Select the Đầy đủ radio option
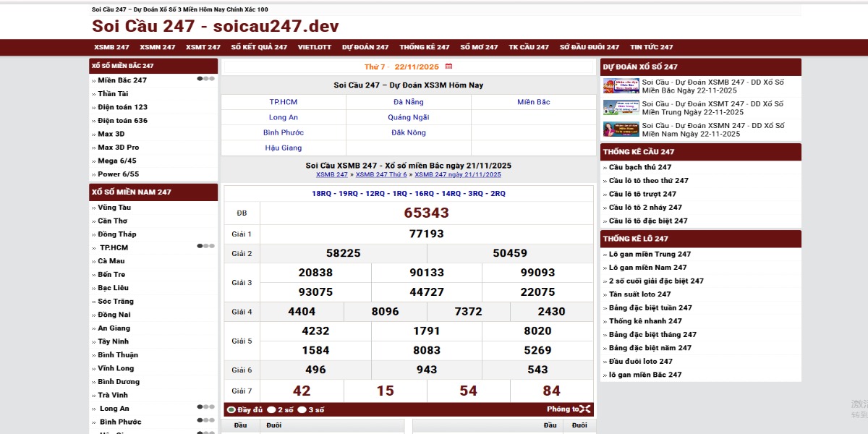 tap(231, 410)
